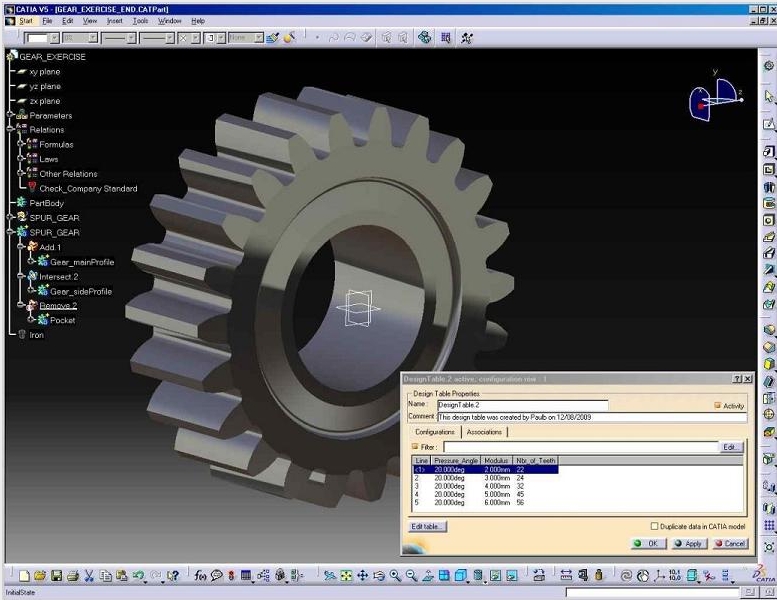Switch to the Associations tab

[483, 432]
